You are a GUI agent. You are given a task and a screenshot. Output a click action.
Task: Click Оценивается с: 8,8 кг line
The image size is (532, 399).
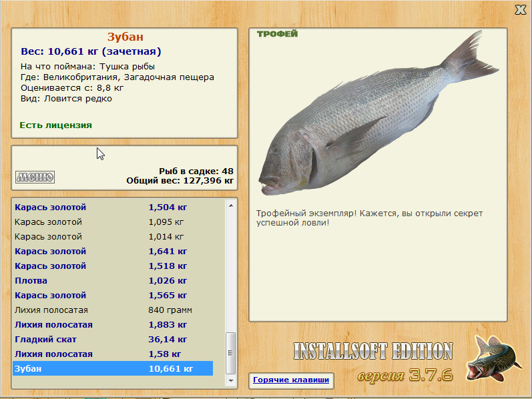[x=72, y=88]
